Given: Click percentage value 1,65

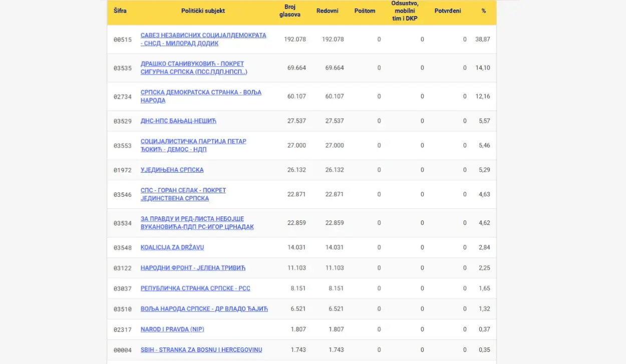Looking at the screenshot, I should 484,288.
